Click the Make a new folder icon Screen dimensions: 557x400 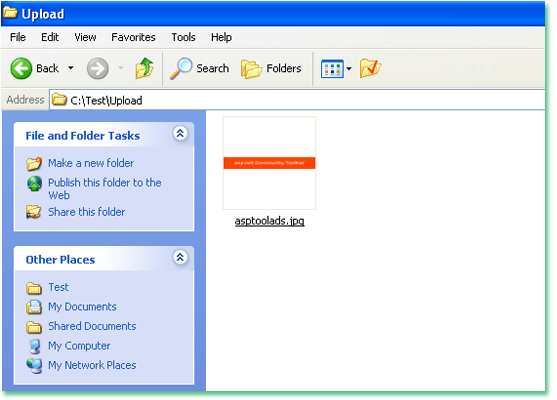[x=34, y=163]
